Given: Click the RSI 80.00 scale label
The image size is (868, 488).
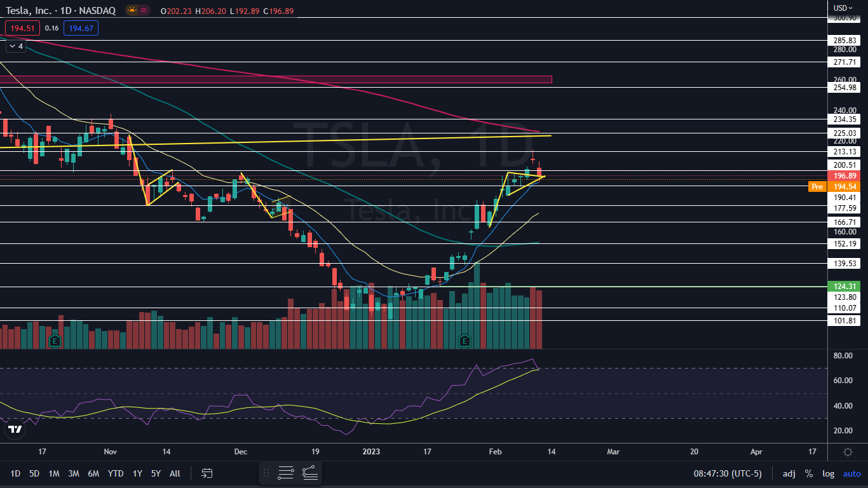Looking at the screenshot, I should pyautogui.click(x=843, y=356).
